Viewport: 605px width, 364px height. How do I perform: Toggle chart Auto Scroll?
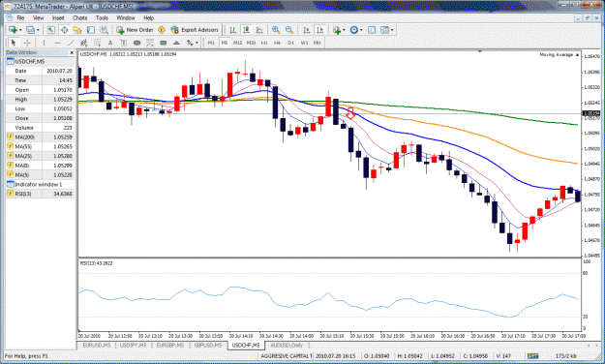(x=306, y=30)
